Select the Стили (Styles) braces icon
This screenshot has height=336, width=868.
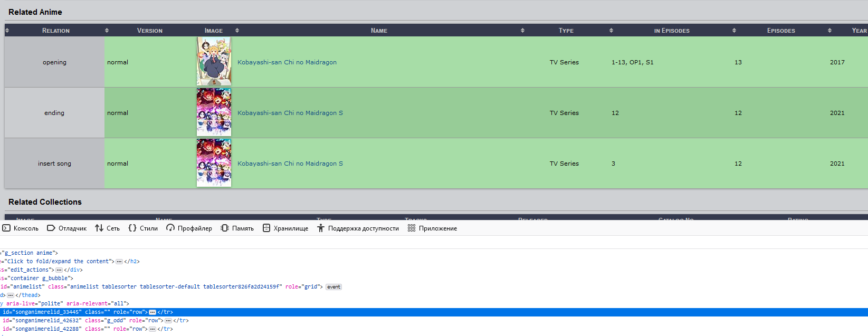[x=132, y=228]
